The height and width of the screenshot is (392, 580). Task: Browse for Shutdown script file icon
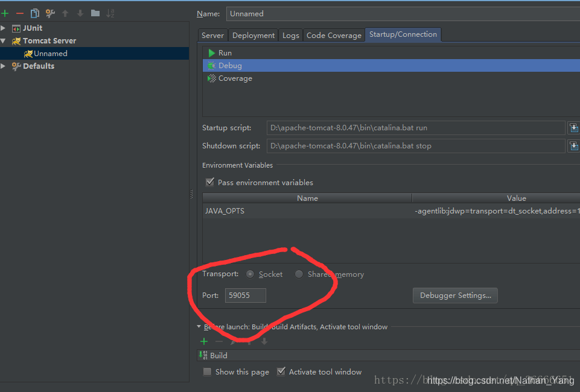click(x=574, y=146)
